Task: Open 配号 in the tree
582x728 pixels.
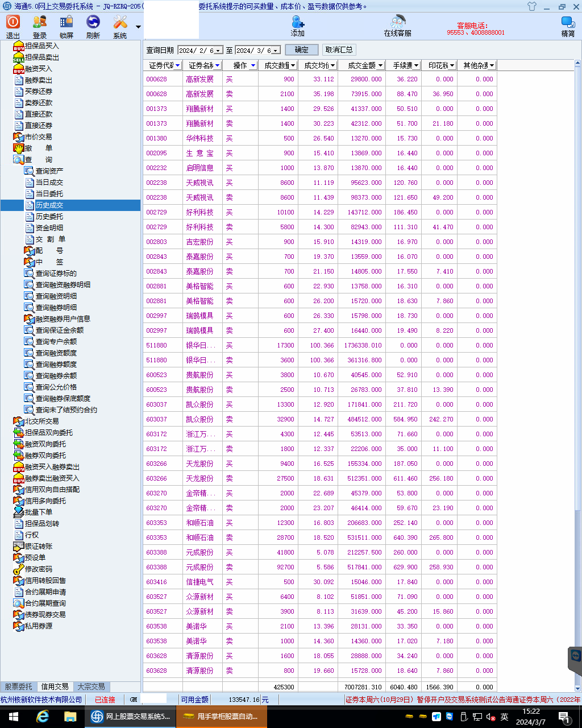Action: [x=49, y=250]
